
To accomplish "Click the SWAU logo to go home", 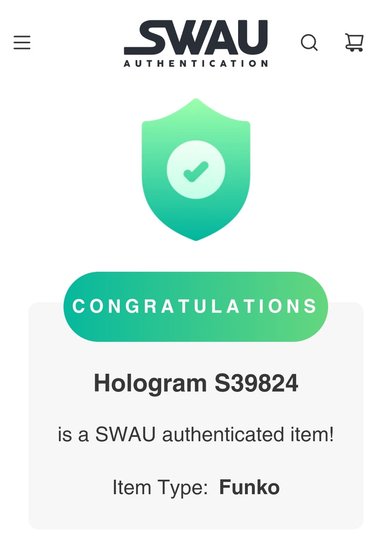I will (x=196, y=43).
